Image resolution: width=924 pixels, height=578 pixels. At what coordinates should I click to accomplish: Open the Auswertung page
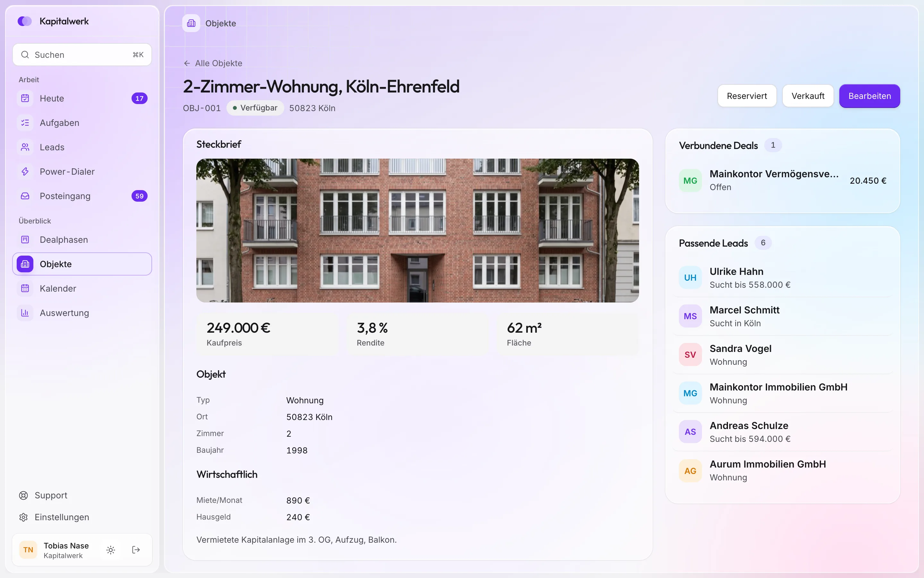click(x=82, y=313)
